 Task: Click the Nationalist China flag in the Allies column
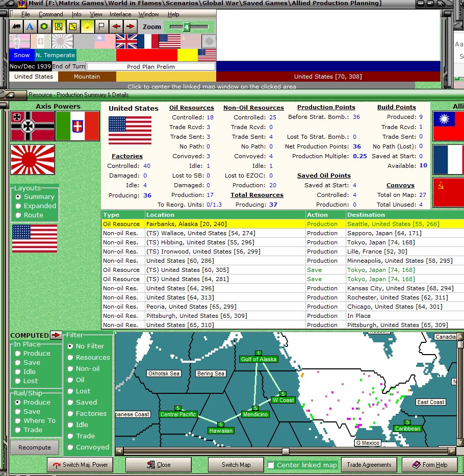(x=448, y=126)
